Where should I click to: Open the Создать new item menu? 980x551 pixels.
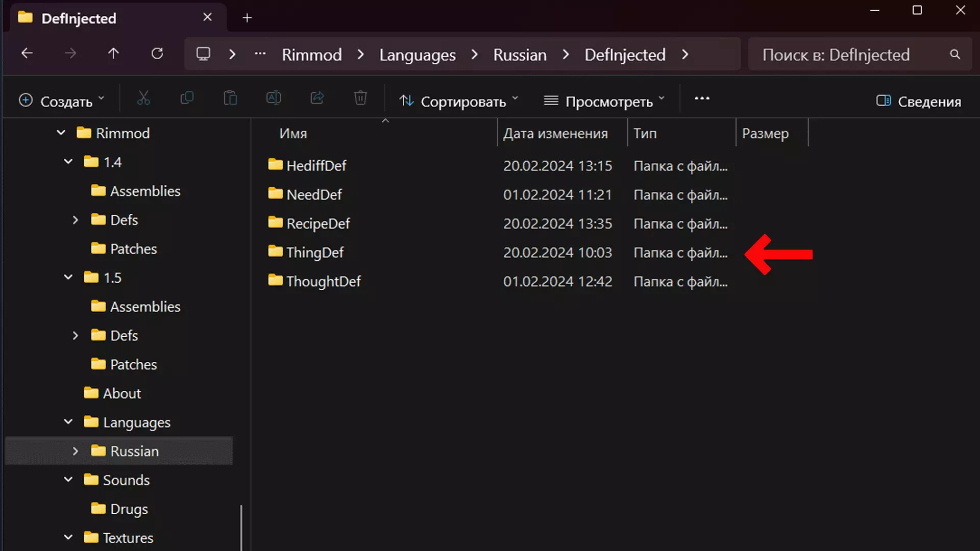[x=61, y=101]
